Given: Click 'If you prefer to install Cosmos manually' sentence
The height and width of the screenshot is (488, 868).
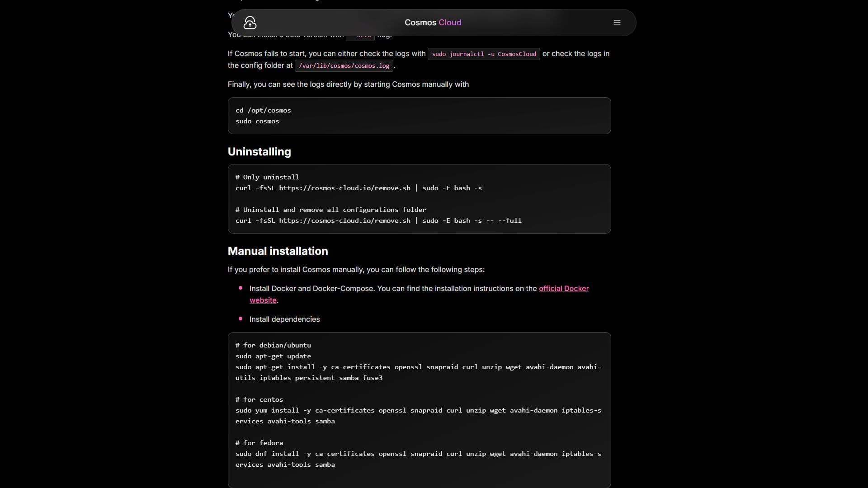Looking at the screenshot, I should (x=356, y=270).
